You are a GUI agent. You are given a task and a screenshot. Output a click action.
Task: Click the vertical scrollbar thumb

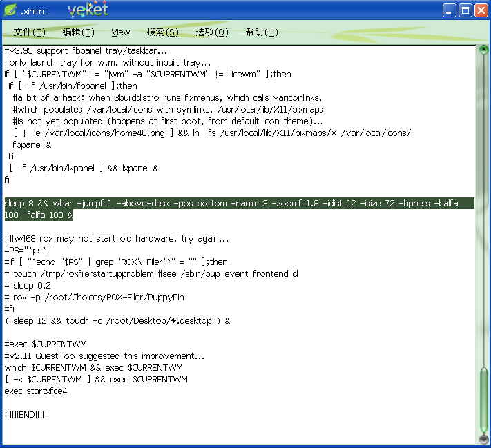484,401
